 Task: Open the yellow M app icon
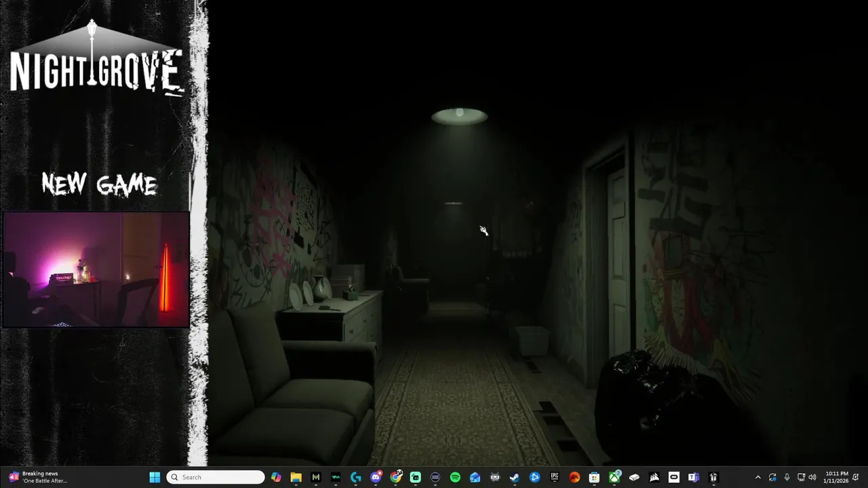click(315, 477)
